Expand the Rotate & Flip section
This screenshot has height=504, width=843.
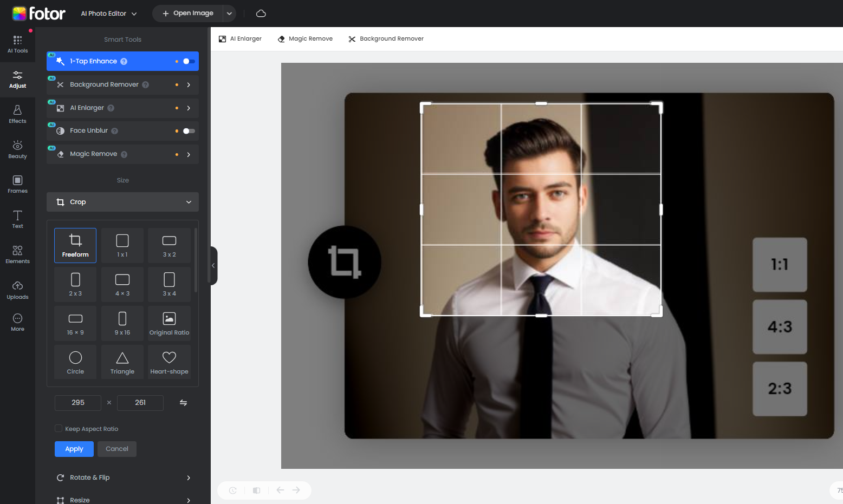[122, 477]
